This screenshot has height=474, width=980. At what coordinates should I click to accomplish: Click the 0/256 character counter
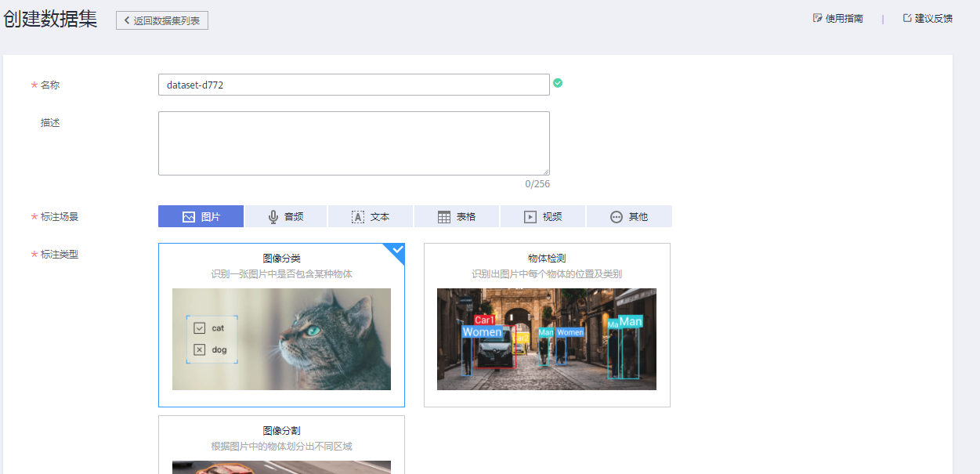(537, 184)
